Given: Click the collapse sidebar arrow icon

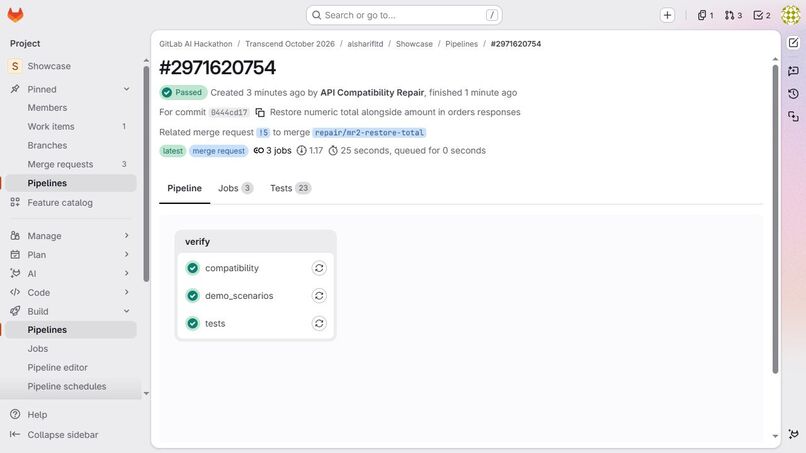Looking at the screenshot, I should pos(15,434).
